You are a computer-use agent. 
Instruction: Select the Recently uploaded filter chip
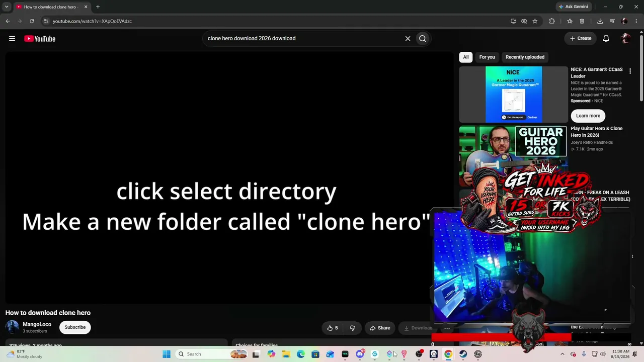(x=525, y=57)
